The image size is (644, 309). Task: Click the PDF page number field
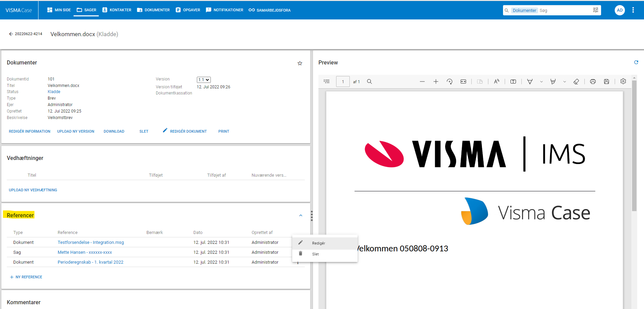tap(343, 82)
